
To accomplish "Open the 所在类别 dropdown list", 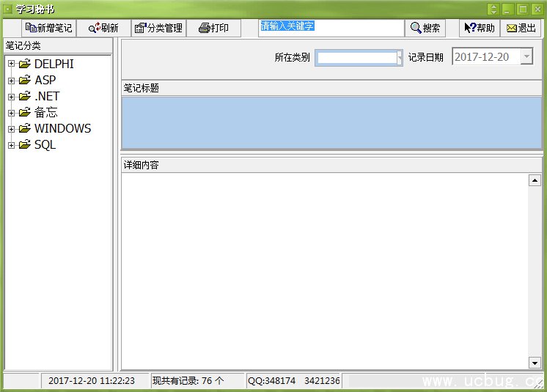I will pos(399,57).
